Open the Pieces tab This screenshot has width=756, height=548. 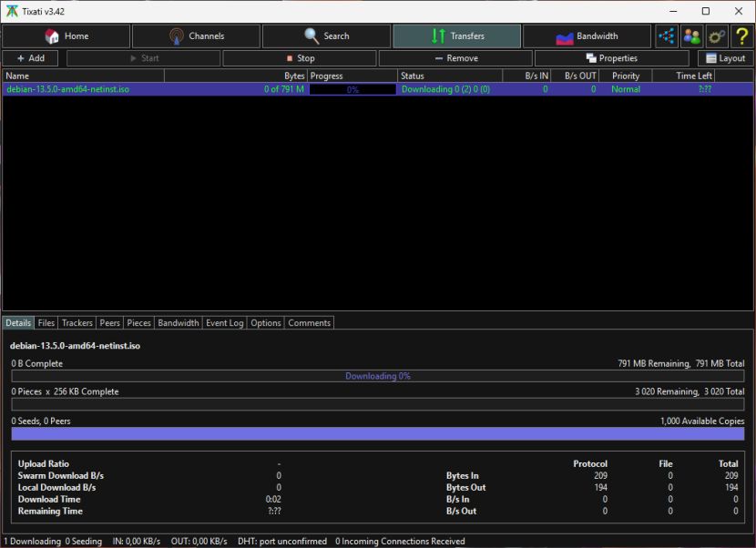click(x=138, y=323)
